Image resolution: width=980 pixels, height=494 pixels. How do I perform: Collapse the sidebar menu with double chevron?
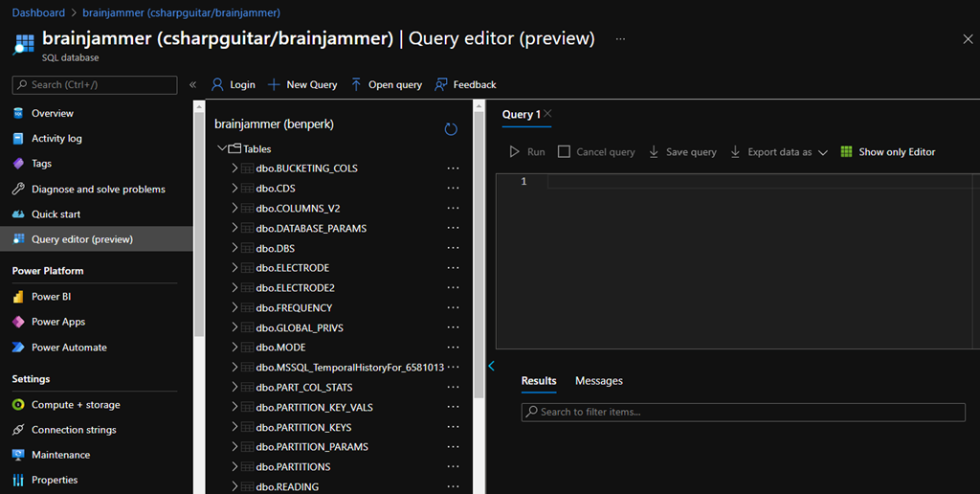(192, 84)
